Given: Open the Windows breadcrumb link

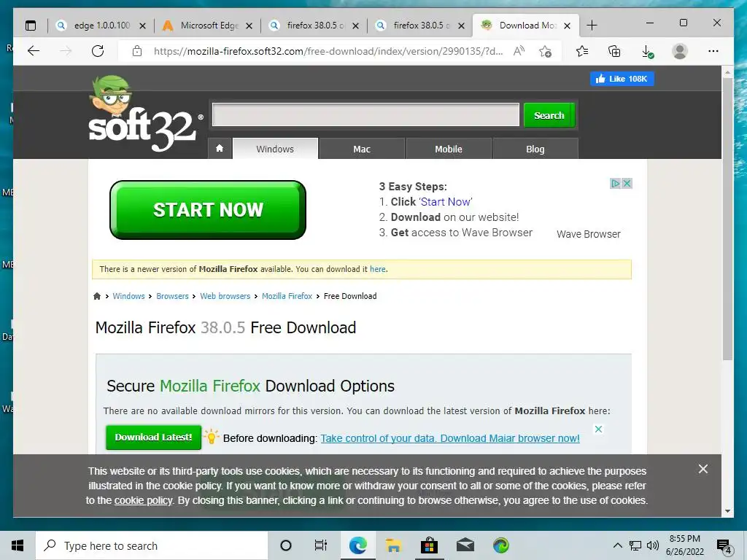Looking at the screenshot, I should tap(128, 296).
